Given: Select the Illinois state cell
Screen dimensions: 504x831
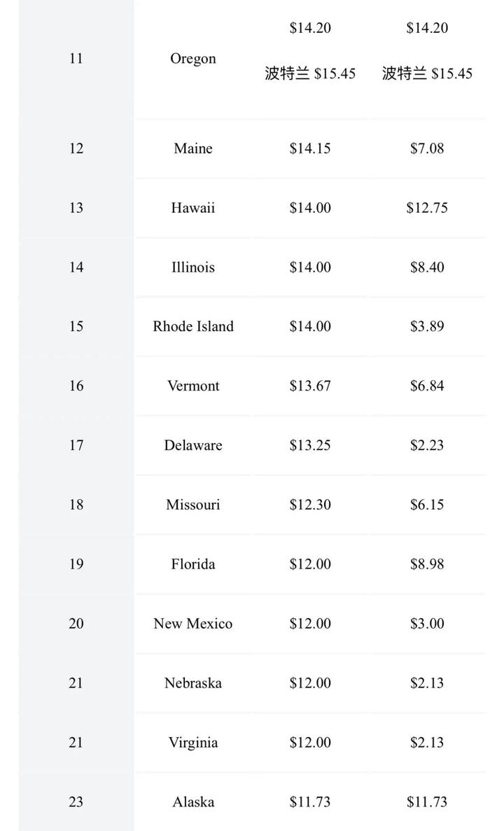Looking at the screenshot, I should [x=192, y=267].
